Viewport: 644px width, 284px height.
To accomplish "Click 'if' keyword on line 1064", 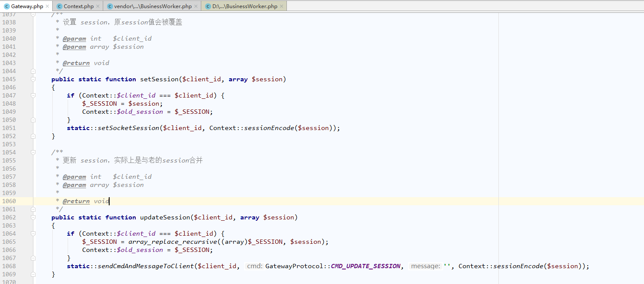I will click(71, 234).
